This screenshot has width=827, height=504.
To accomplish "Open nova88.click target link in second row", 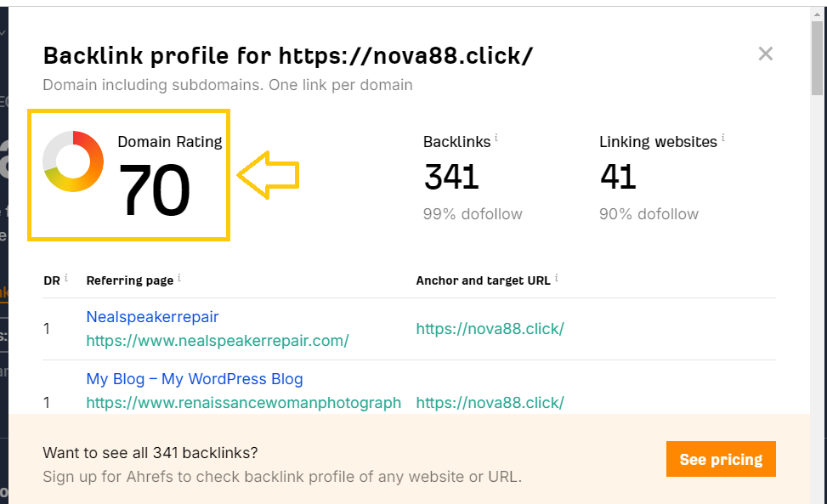I will [x=490, y=402].
